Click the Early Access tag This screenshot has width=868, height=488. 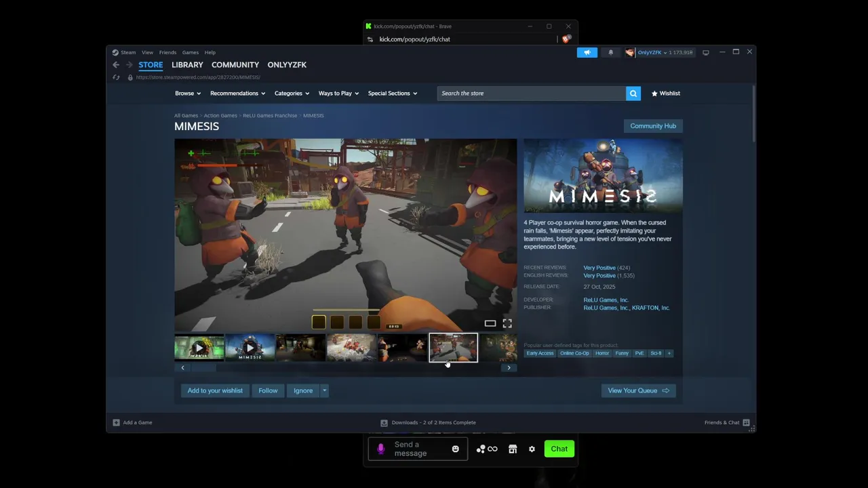pyautogui.click(x=540, y=354)
